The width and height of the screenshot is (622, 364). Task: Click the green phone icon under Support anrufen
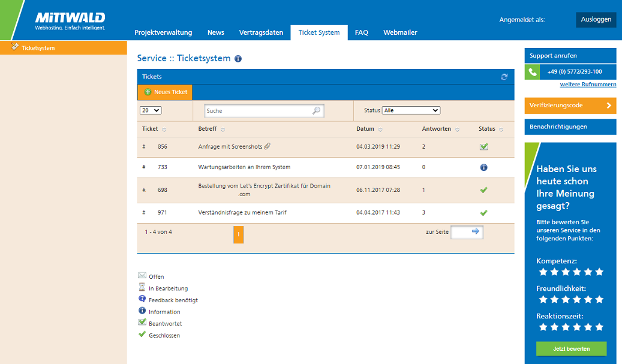pos(533,72)
